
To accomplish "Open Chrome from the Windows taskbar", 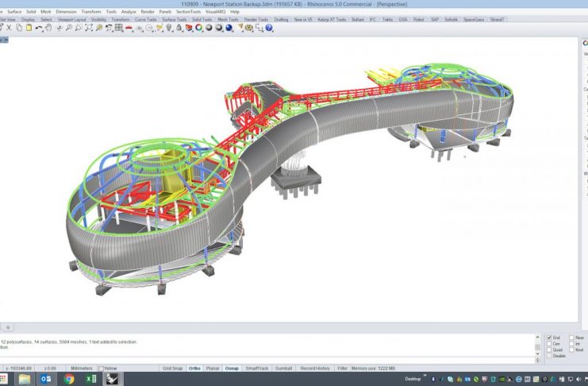I will (x=69, y=379).
